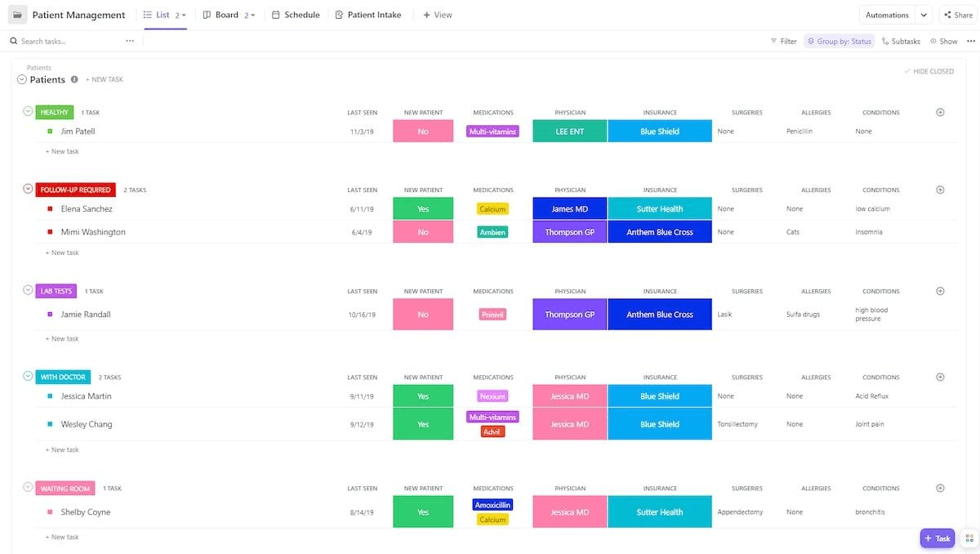Open the Automations dropdown arrow
This screenshot has height=554, width=980.
(x=924, y=15)
